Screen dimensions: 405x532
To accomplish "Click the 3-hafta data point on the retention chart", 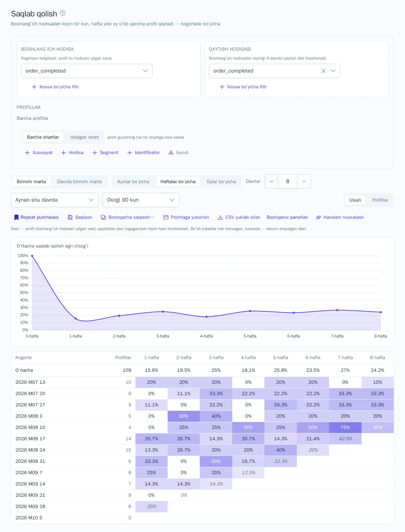I will [163, 312].
